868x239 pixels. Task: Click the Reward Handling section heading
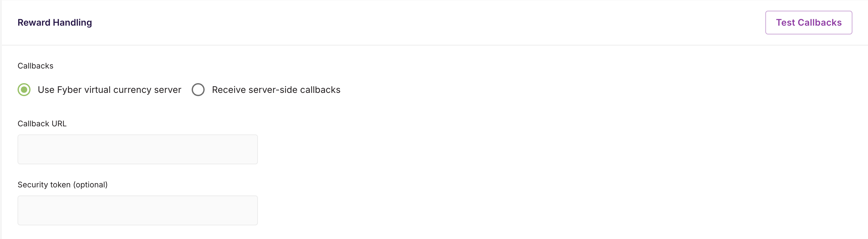click(55, 22)
